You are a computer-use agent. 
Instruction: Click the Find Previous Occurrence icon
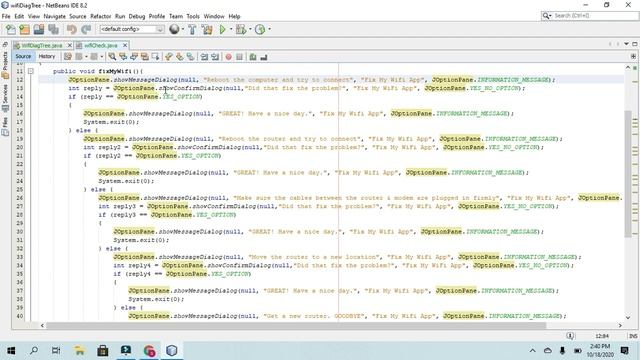tap(123, 57)
